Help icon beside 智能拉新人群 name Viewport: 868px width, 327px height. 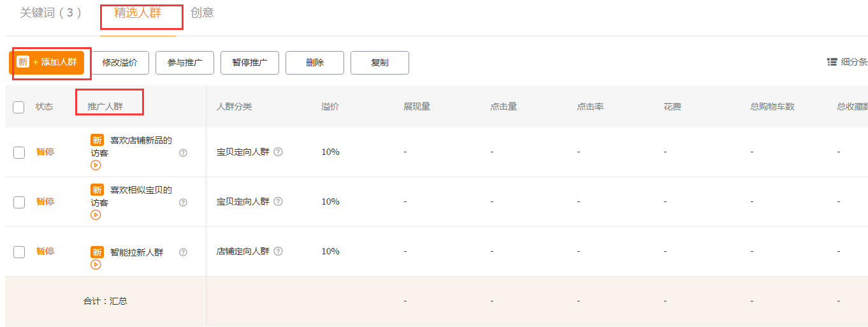pos(183,252)
